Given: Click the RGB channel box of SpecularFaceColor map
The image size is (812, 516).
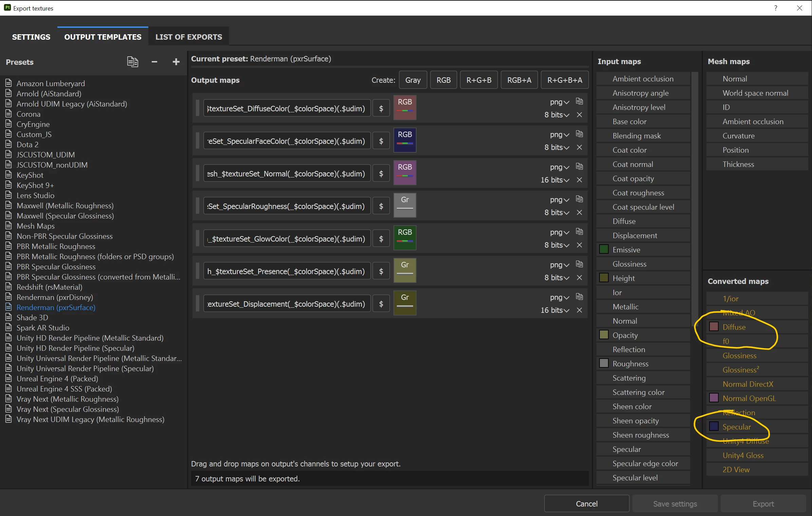Looking at the screenshot, I should tap(405, 140).
